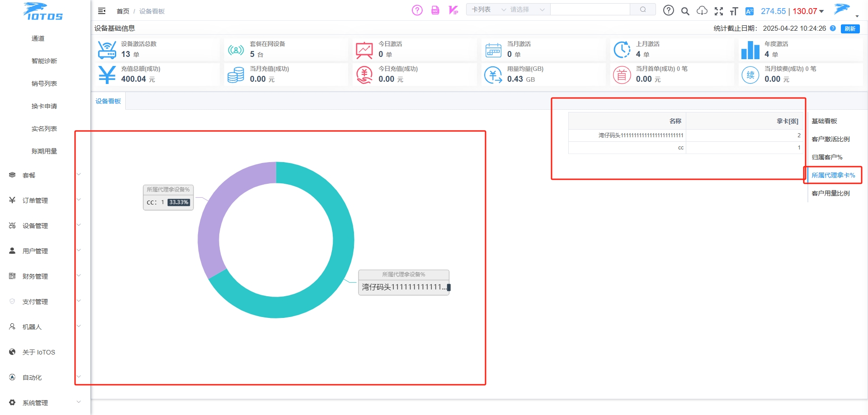The image size is (868, 415).
Task: Select the 客户激活比例 chart tab
Action: pyautogui.click(x=830, y=139)
